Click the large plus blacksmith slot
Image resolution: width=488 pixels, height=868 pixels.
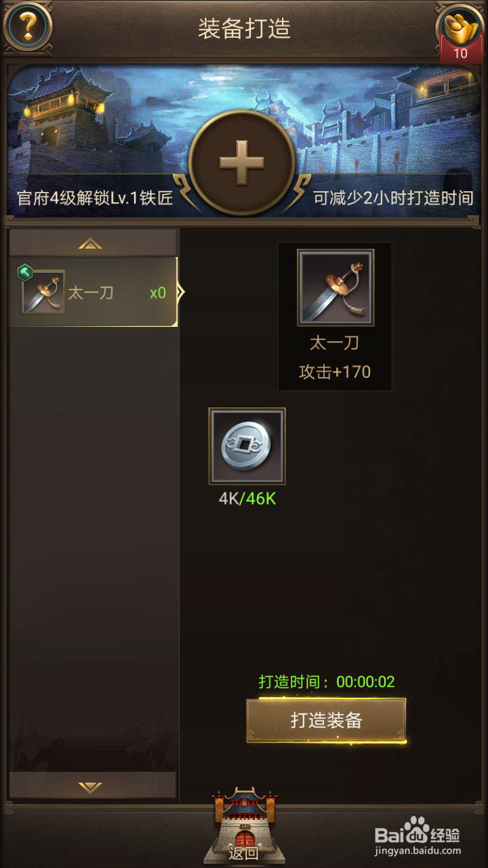[x=242, y=163]
